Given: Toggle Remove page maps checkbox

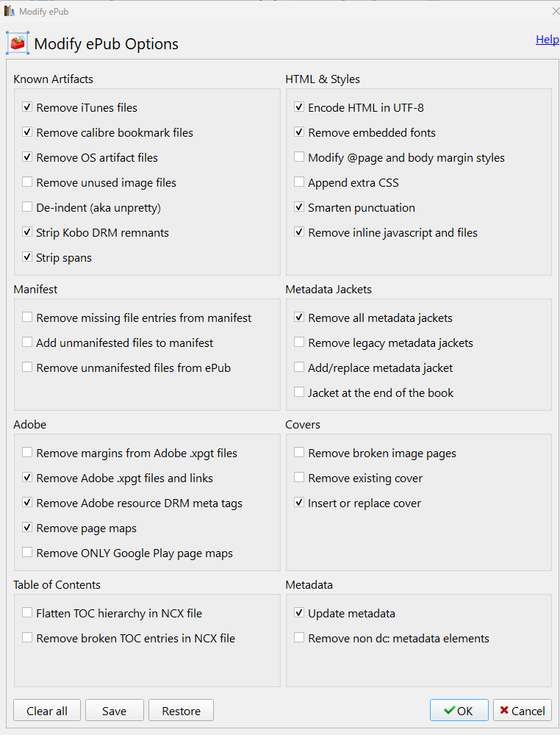Looking at the screenshot, I should click(x=28, y=528).
